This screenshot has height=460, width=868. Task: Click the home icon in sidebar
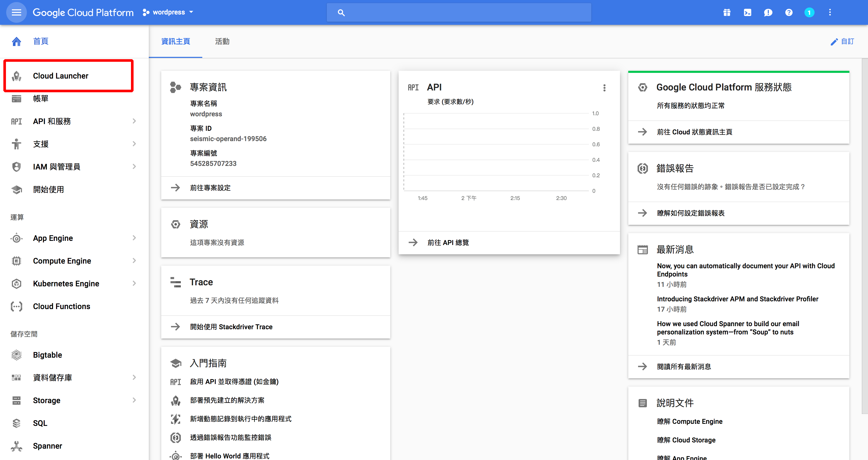point(17,41)
